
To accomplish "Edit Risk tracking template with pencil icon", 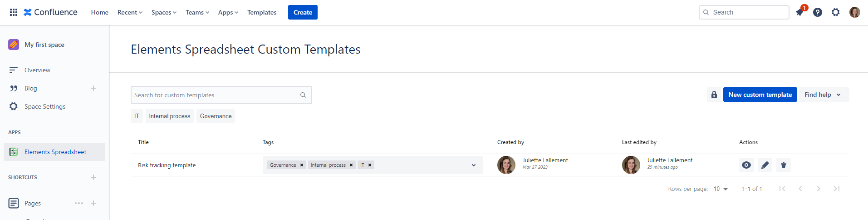I will [x=765, y=165].
